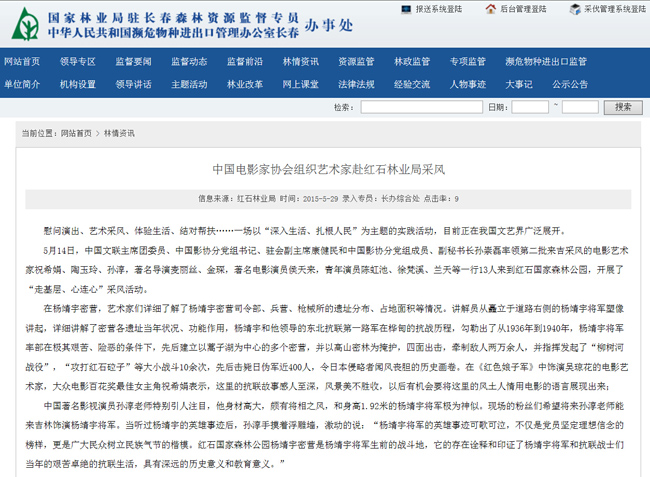Click the paragraph beginning 在杨靖宇密营

[327, 347]
